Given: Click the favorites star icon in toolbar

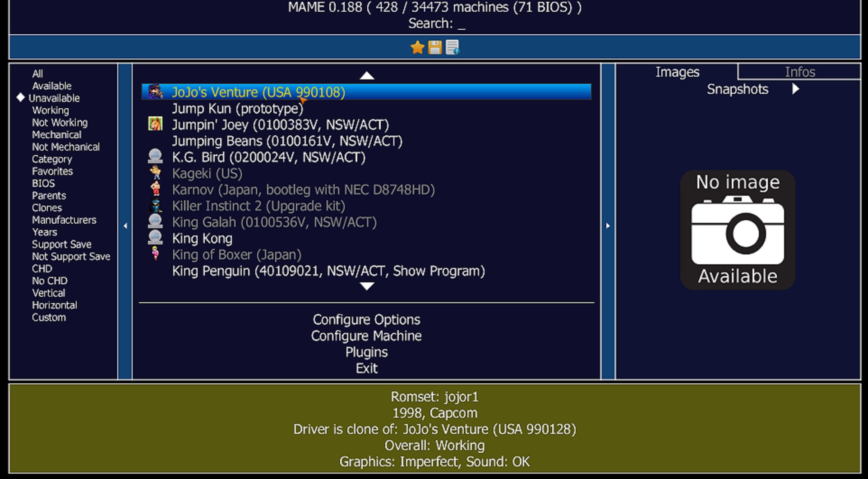Looking at the screenshot, I should click(417, 47).
